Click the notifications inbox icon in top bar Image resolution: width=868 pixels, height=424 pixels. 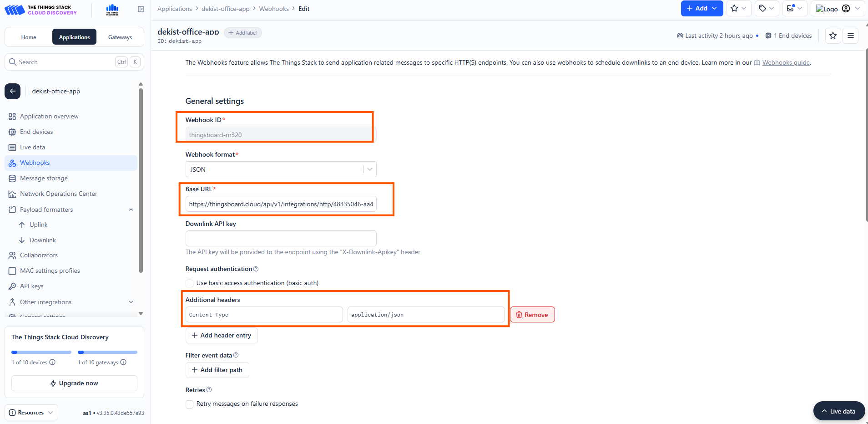coord(791,8)
